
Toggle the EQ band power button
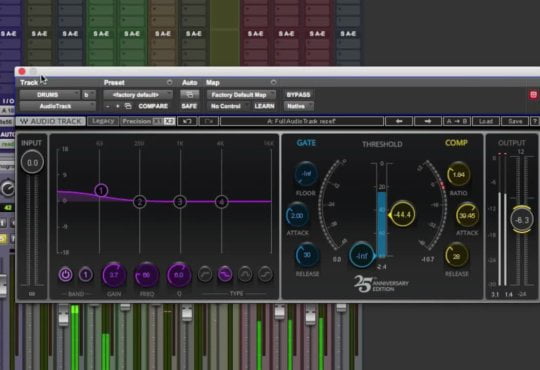(x=65, y=275)
